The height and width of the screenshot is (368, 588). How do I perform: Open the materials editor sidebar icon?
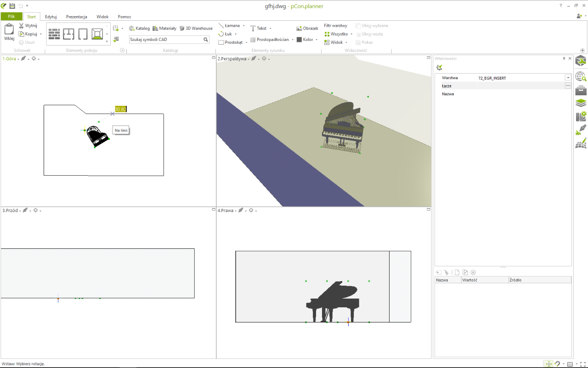581,116
